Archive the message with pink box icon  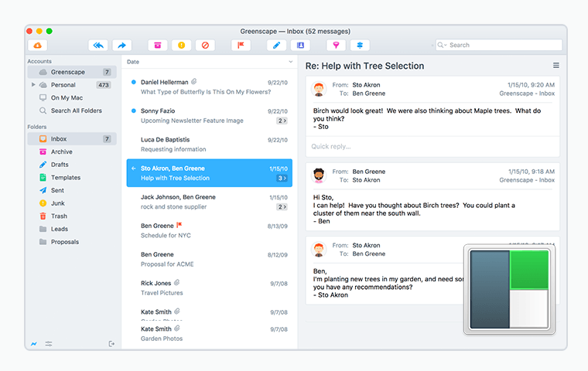coord(158,46)
